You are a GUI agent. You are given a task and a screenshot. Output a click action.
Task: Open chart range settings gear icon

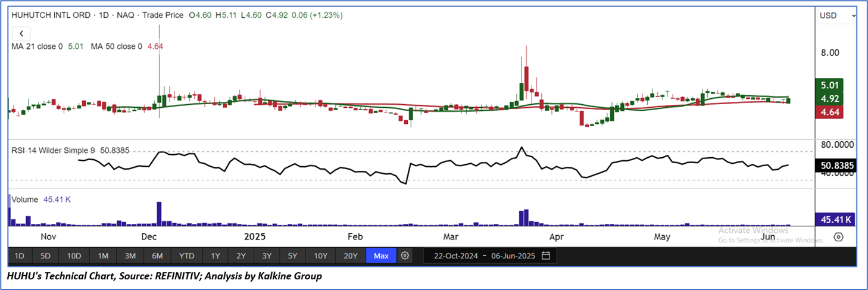405,256
